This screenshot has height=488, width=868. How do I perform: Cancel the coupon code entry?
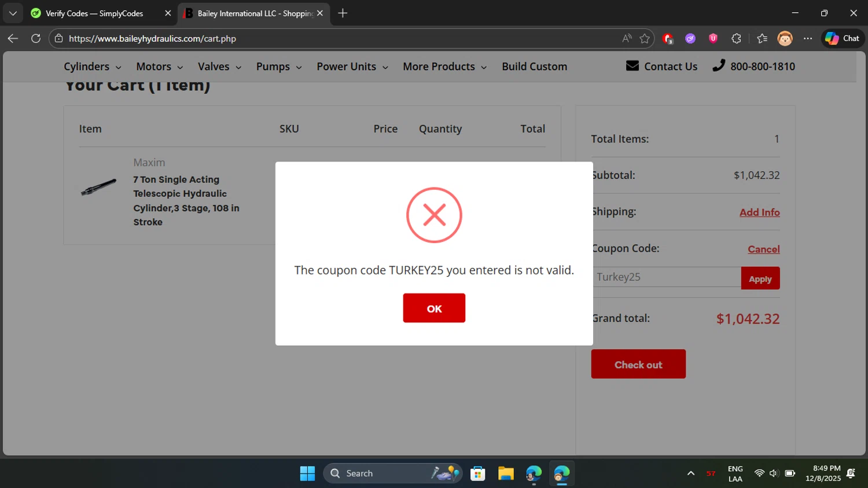click(764, 249)
